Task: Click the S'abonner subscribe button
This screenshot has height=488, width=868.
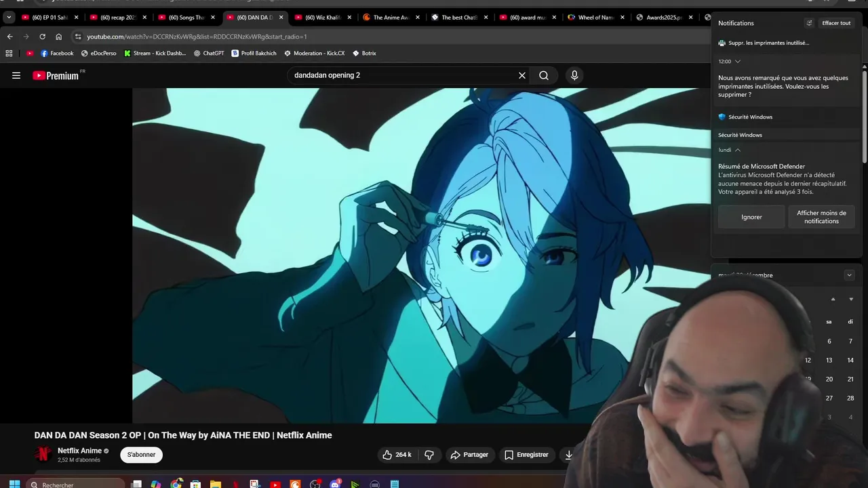Action: pos(141,455)
